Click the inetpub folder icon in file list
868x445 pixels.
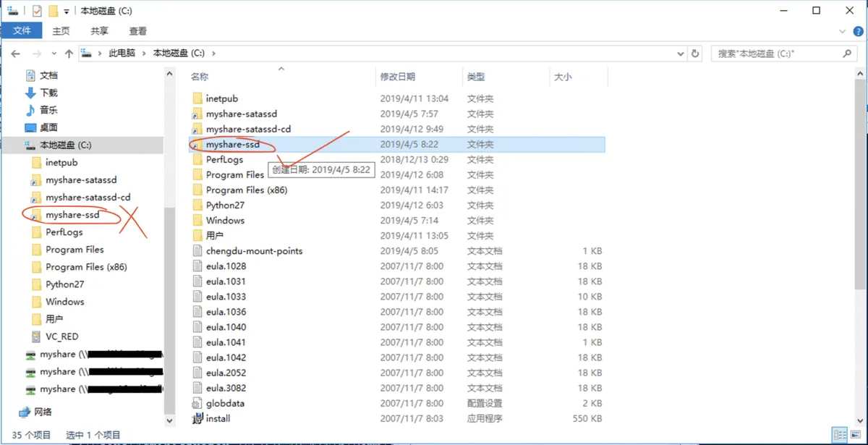197,98
